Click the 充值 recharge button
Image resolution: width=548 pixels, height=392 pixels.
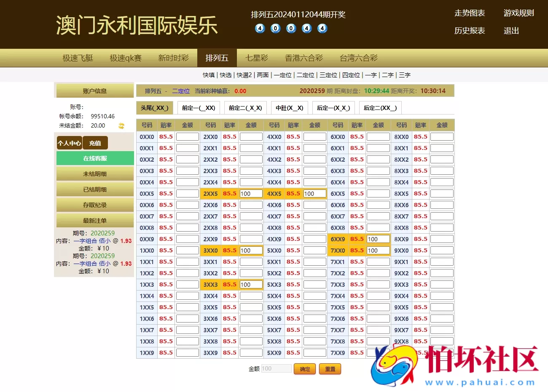(x=95, y=143)
